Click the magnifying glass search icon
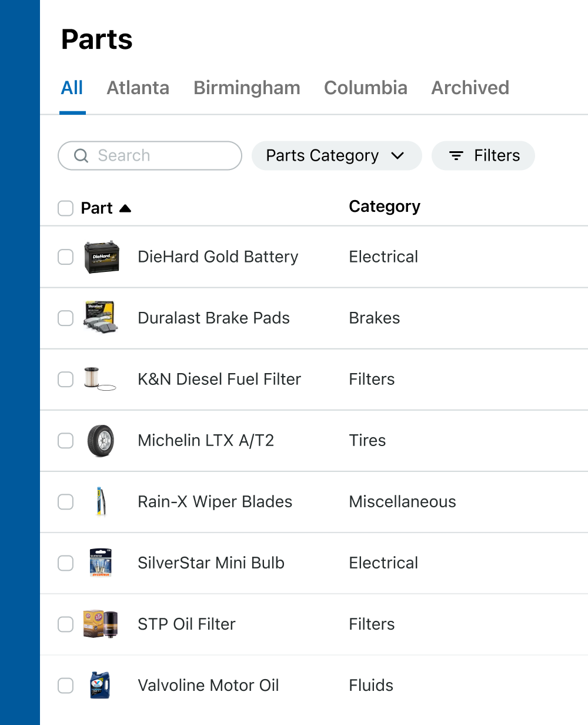This screenshot has width=588, height=725. 81,156
